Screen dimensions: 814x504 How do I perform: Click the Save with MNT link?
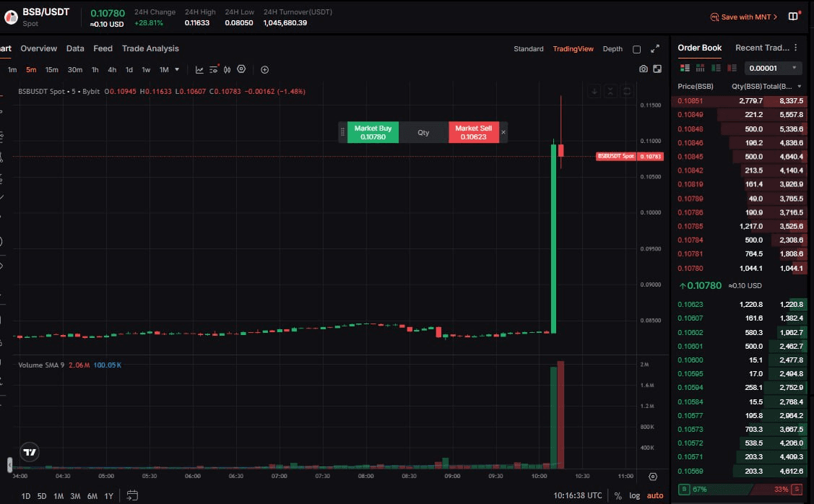click(744, 17)
